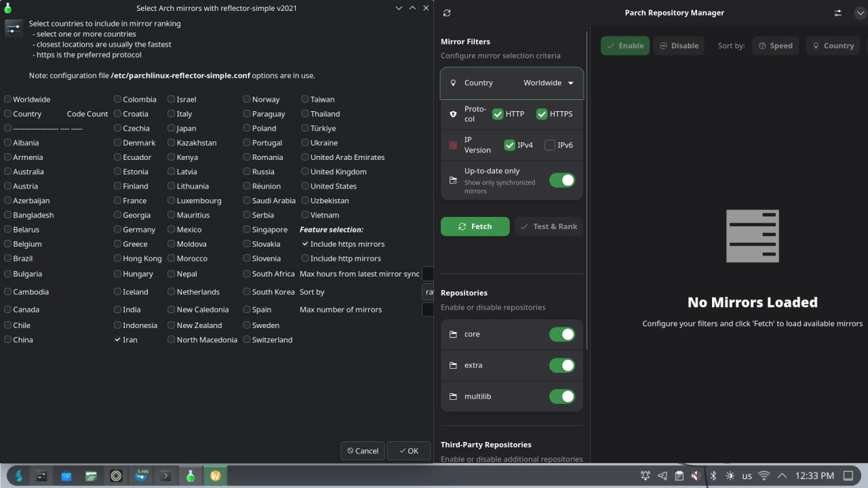Open the settings sliders icon in header
Image resolution: width=868 pixels, height=488 pixels.
click(838, 13)
